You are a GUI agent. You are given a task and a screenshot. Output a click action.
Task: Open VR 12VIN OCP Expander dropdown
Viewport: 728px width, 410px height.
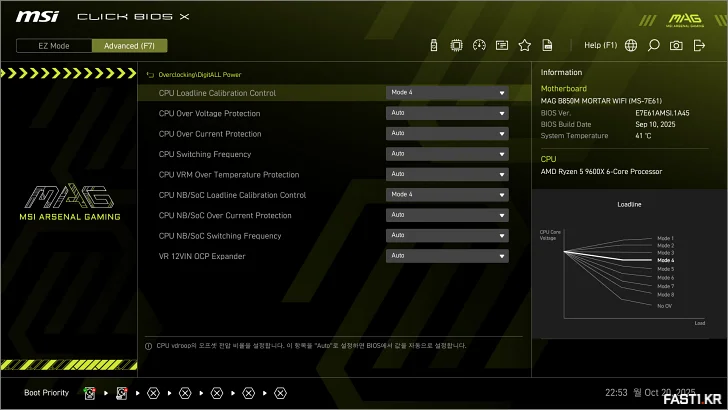click(x=447, y=256)
